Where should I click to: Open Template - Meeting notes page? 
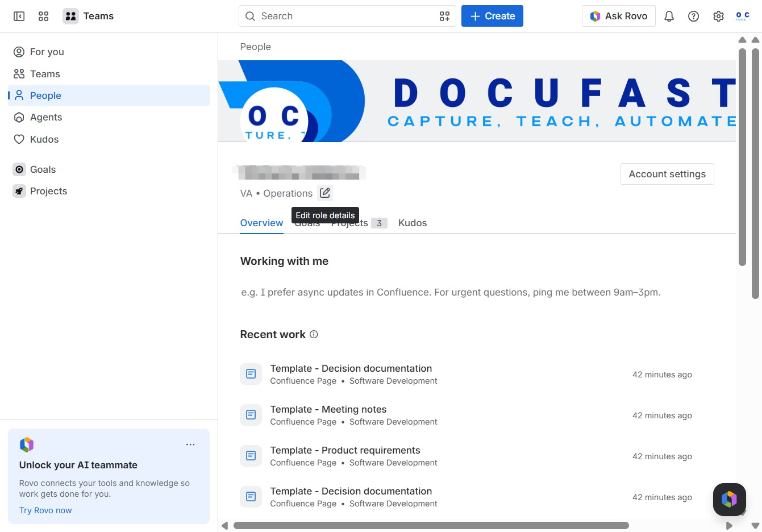328,409
